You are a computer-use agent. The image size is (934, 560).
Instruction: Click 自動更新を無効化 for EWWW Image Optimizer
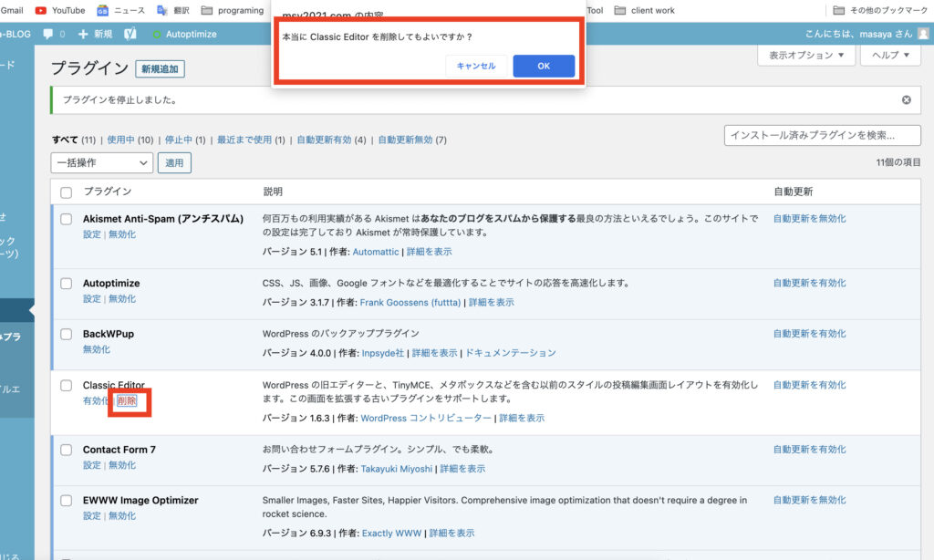(810, 500)
